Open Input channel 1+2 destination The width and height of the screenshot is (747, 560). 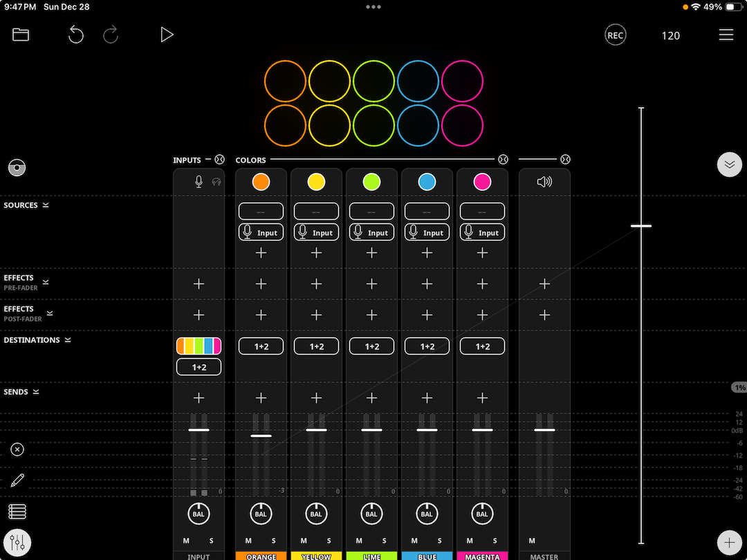[199, 367]
